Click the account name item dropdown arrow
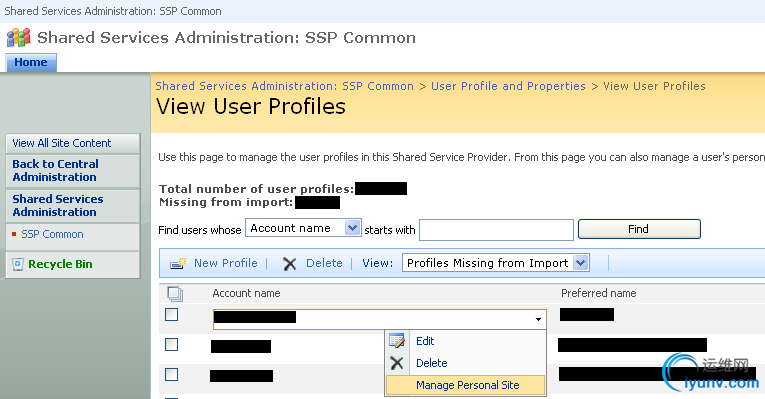Image resolution: width=765 pixels, height=399 pixels. (x=538, y=319)
